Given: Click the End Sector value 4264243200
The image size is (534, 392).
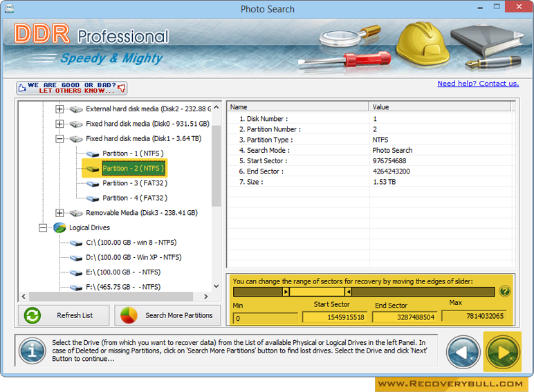Looking at the screenshot, I should point(392,171).
